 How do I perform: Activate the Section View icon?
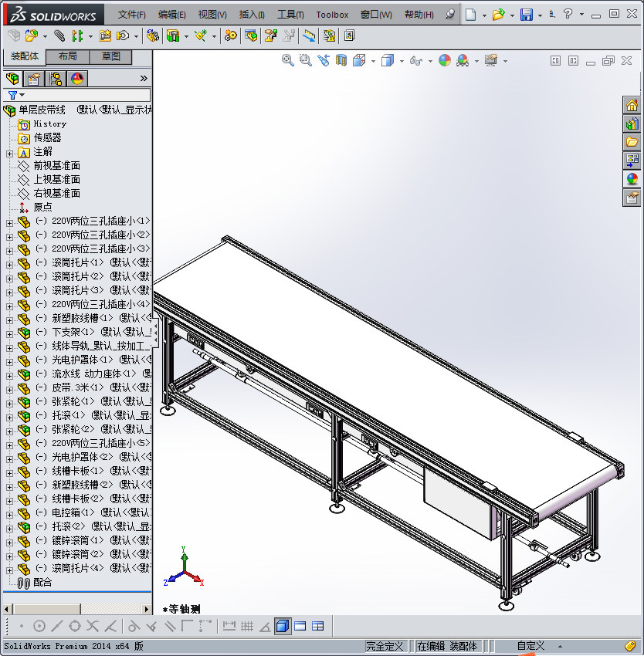point(341,61)
